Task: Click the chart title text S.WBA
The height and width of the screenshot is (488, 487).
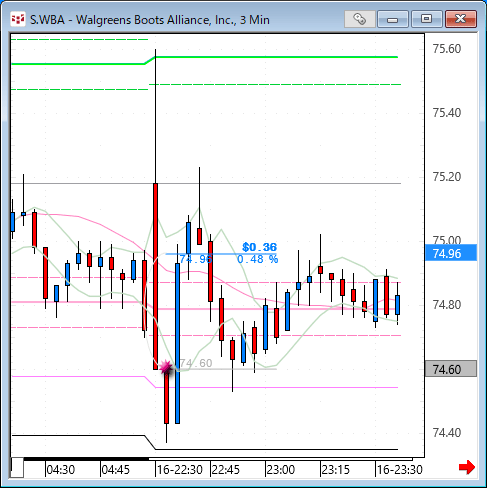Action: pos(47,20)
